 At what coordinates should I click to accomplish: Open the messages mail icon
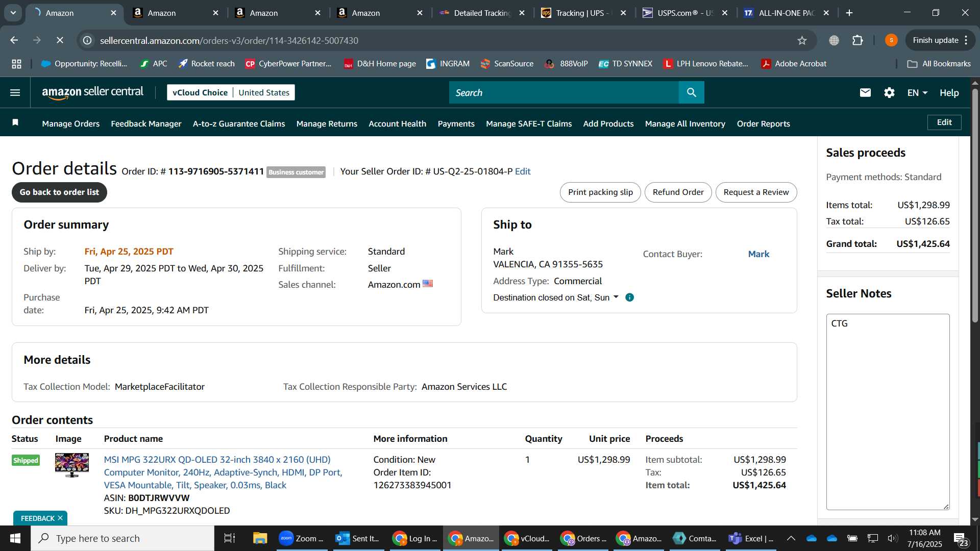click(x=865, y=92)
